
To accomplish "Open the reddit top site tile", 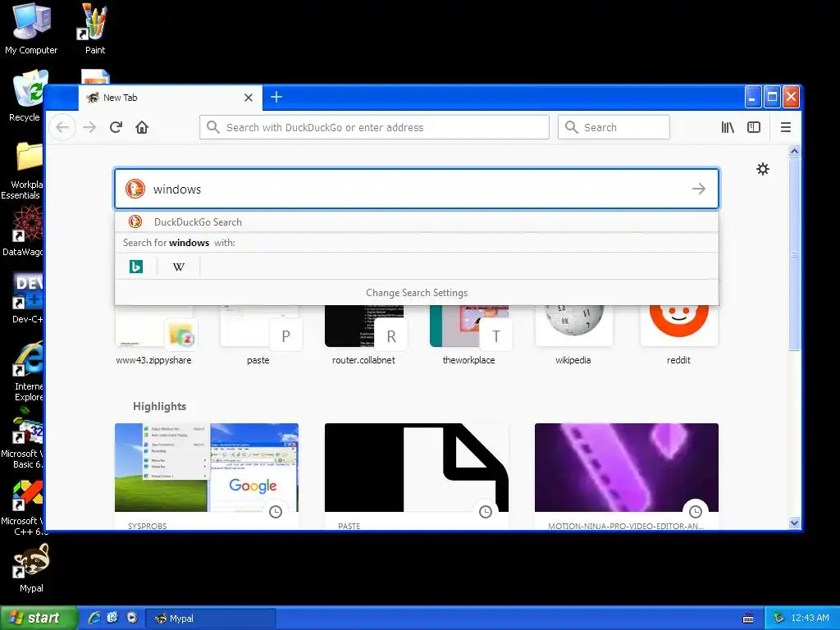I will (678, 335).
